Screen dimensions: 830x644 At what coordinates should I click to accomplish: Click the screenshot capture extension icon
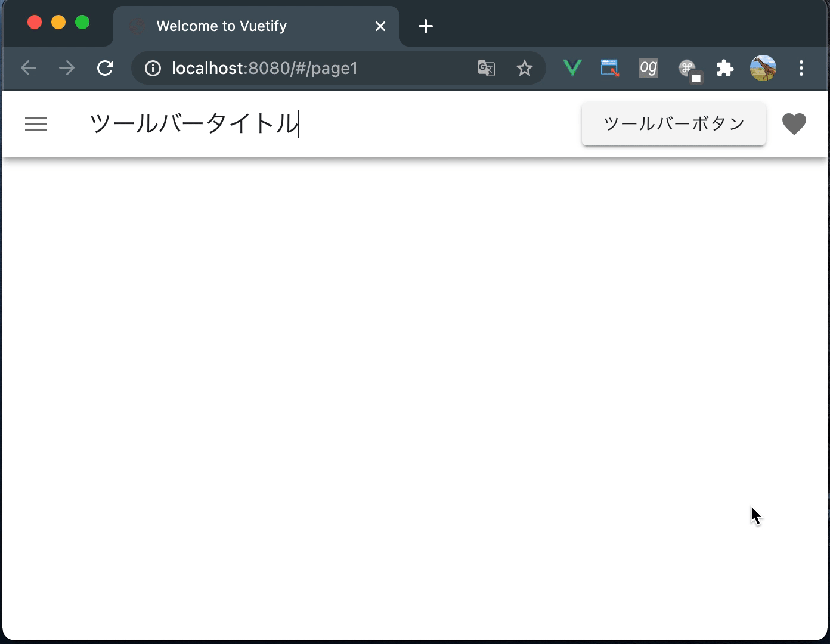point(609,67)
